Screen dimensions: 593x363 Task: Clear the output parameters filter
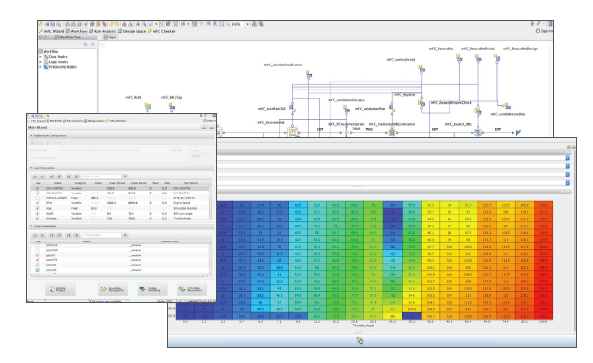pyautogui.click(x=125, y=235)
